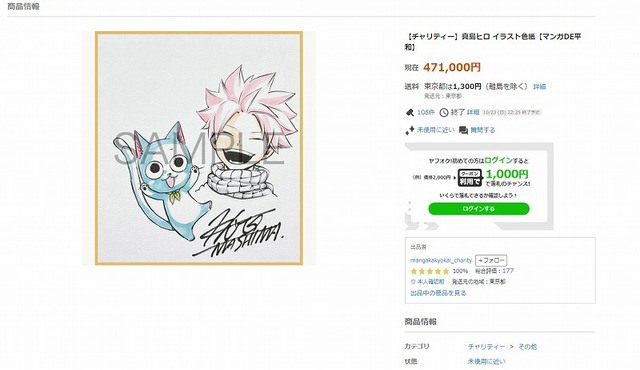
Task: Open shipping fee 詳細 link
Action: coord(540,86)
